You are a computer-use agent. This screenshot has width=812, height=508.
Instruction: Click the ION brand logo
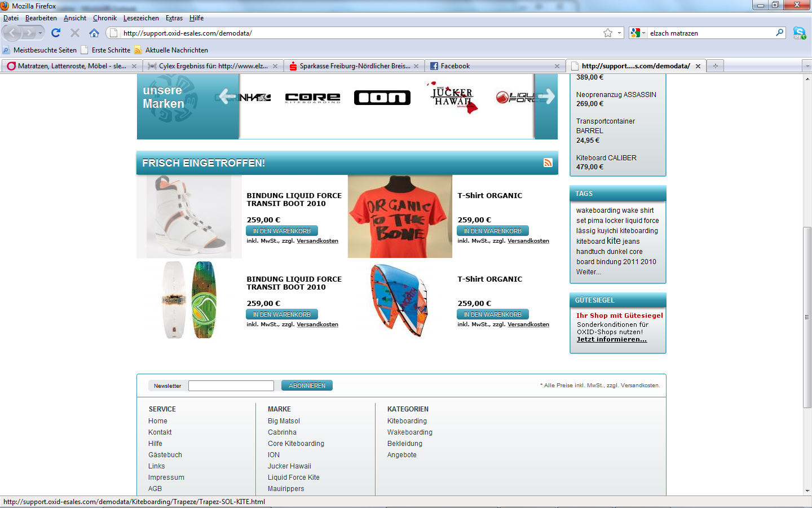coord(382,98)
